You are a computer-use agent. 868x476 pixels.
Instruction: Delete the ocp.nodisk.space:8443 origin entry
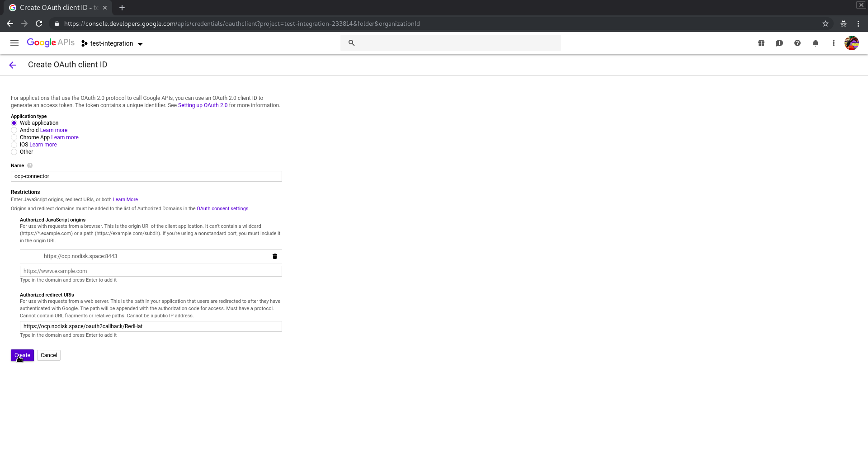(x=274, y=256)
